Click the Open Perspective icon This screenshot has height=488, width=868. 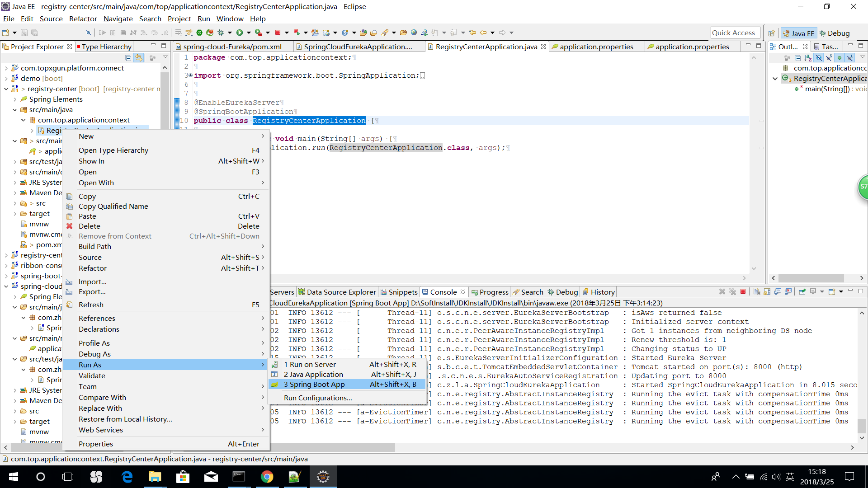(x=772, y=33)
